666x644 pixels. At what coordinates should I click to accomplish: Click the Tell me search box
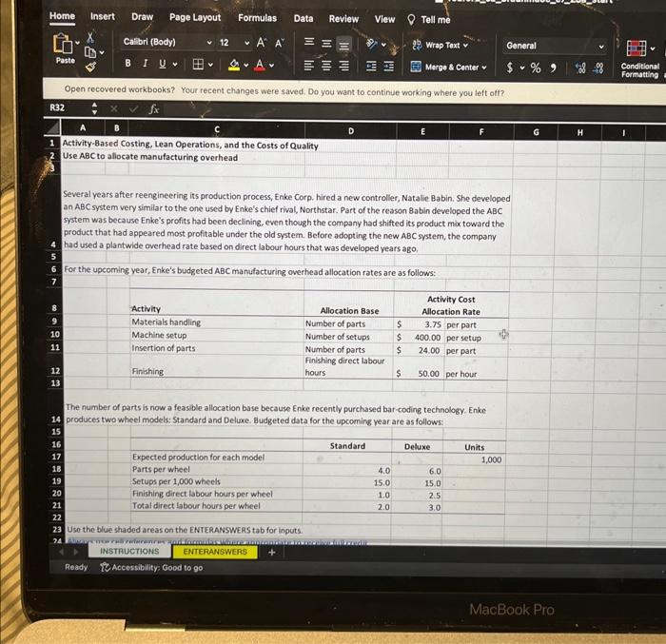pyautogui.click(x=429, y=20)
